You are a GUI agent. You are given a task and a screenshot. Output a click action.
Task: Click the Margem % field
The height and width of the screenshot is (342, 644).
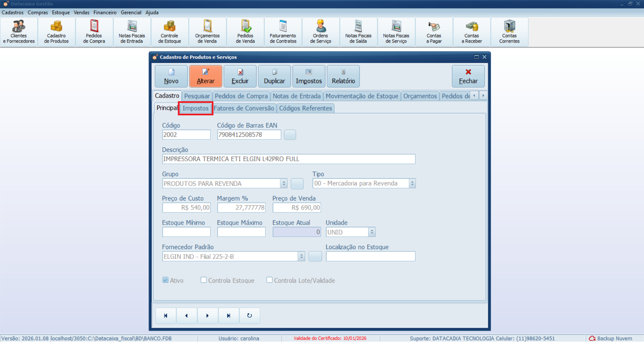242,208
